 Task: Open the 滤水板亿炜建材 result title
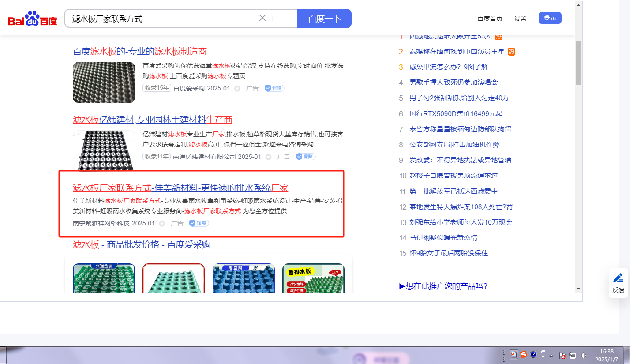tap(153, 120)
